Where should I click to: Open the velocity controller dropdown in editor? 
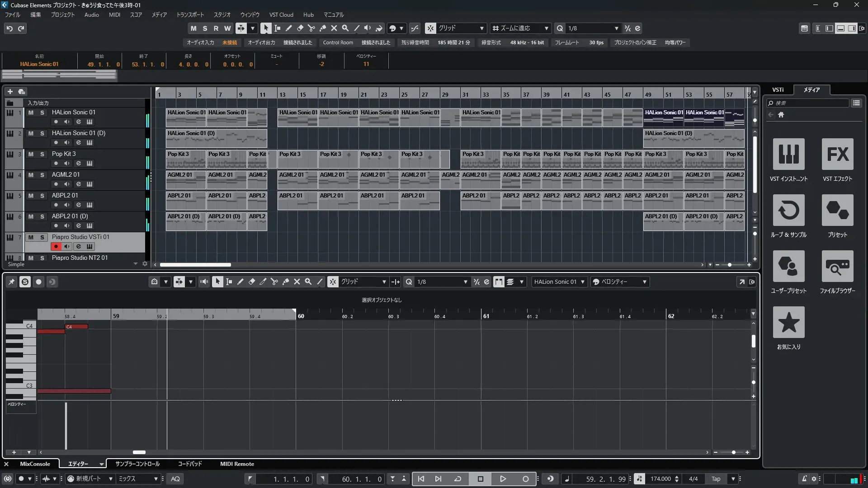[644, 282]
